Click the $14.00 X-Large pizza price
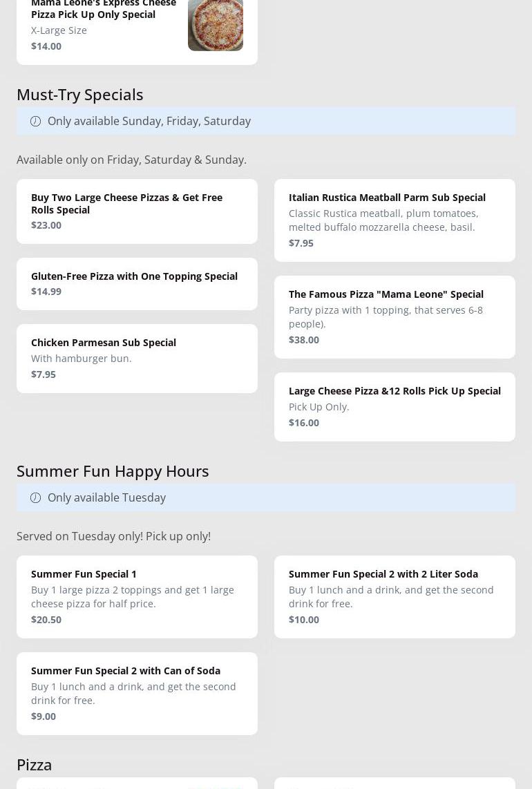This screenshot has height=789, width=532. point(46,46)
